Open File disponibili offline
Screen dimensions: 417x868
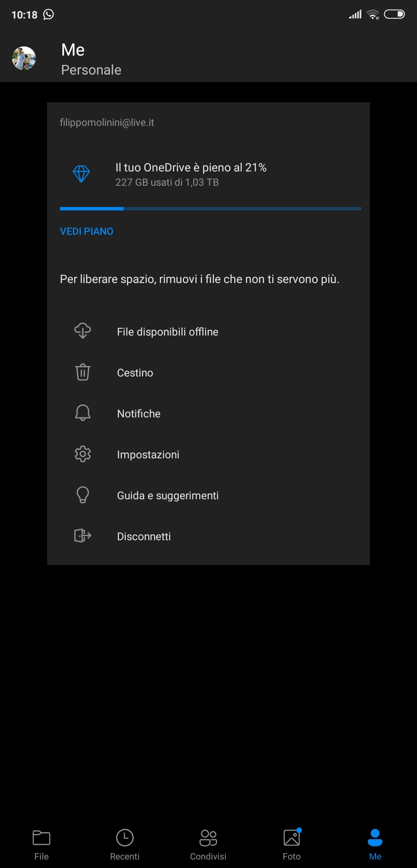tap(208, 332)
